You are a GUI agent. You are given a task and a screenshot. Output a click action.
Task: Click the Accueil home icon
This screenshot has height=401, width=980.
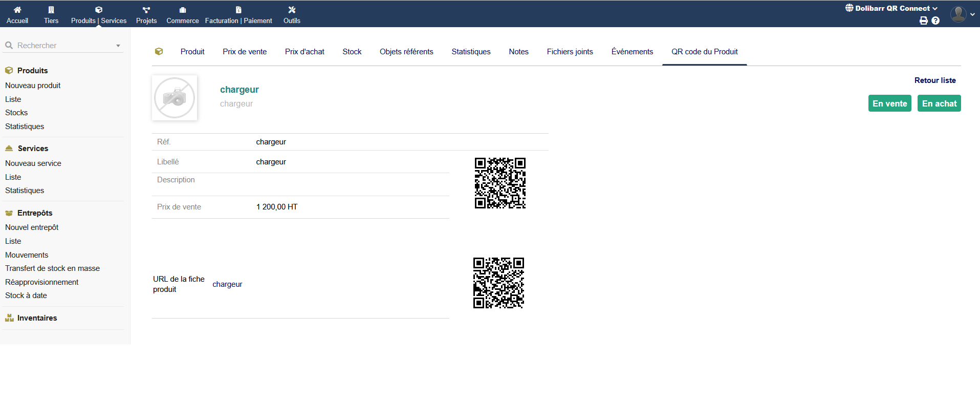[x=17, y=10]
